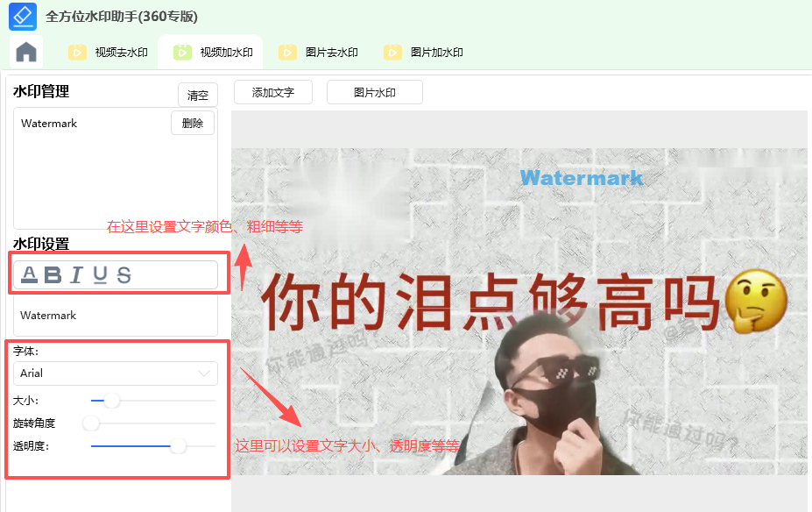
Task: Open the Arial 字体 dropdown
Action: click(x=115, y=373)
